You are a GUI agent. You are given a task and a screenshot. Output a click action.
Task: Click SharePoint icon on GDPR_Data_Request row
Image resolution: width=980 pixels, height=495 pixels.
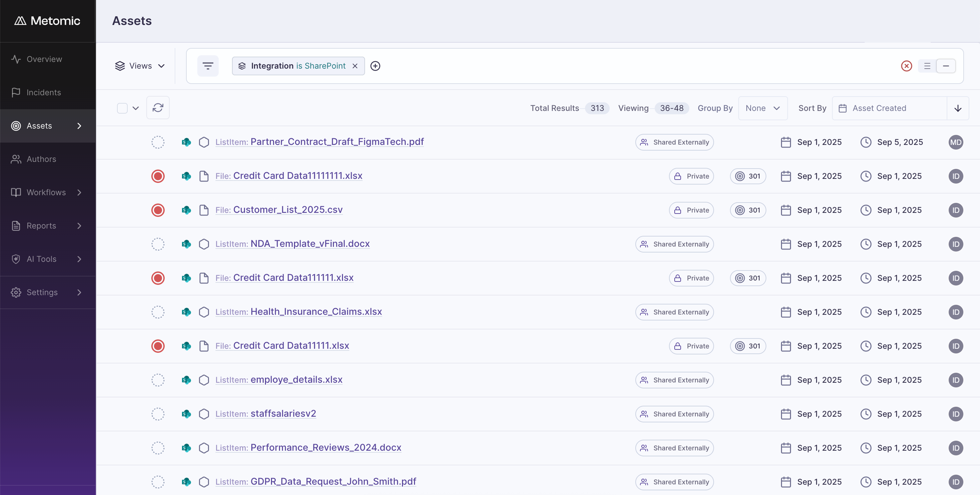(186, 482)
